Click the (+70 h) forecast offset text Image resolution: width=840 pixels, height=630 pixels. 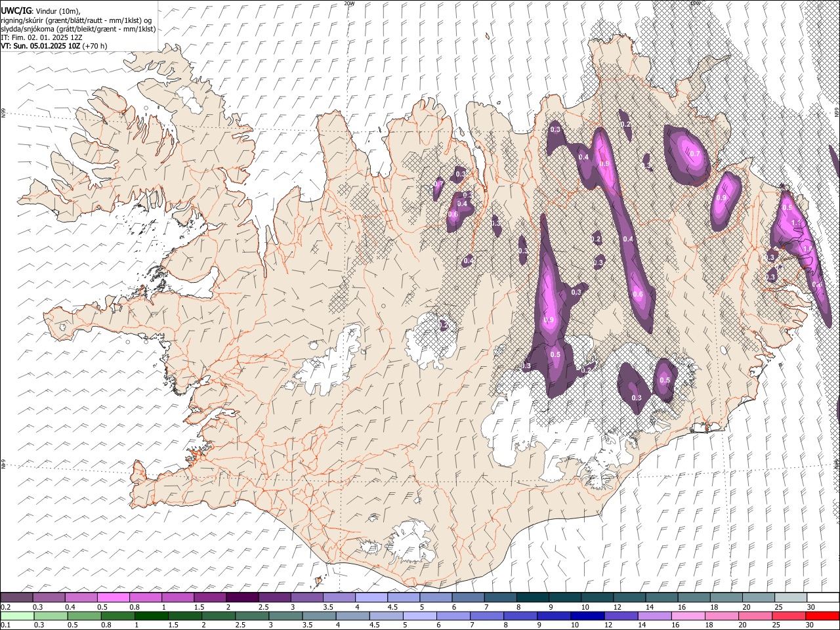(94, 46)
